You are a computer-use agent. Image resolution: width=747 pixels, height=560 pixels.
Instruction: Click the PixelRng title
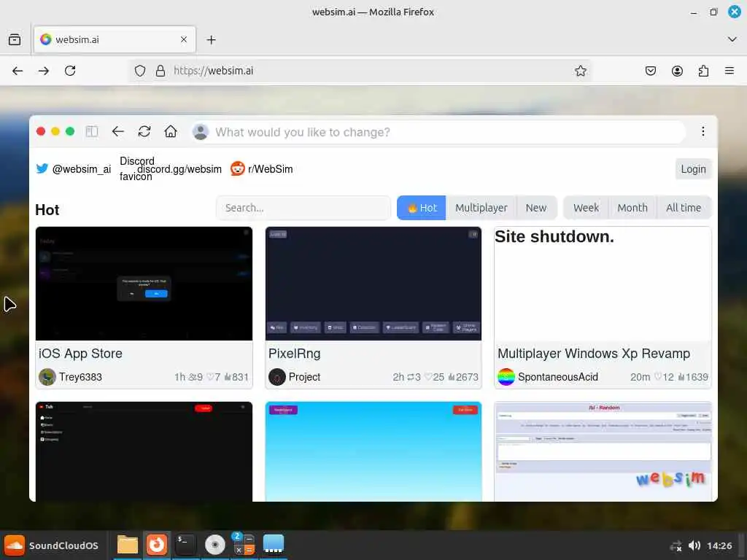295,354
